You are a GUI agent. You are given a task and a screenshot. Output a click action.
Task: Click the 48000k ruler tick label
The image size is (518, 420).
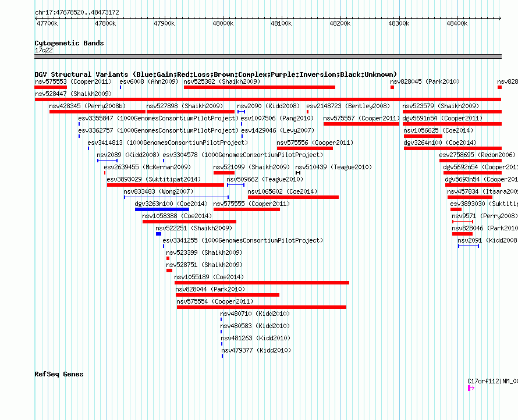[x=223, y=23]
